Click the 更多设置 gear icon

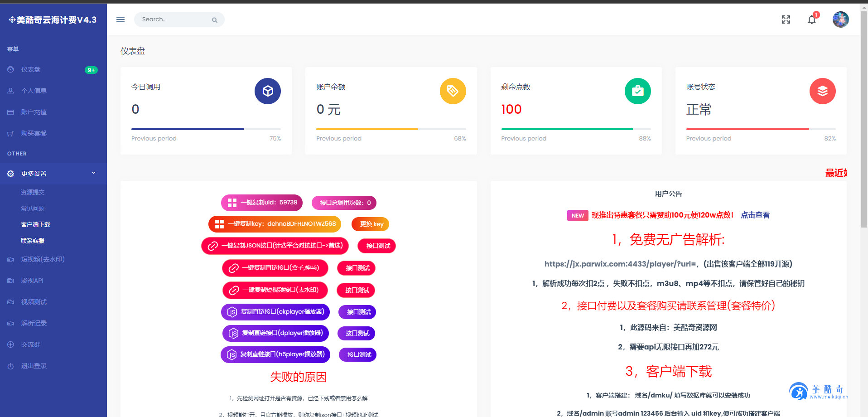point(10,174)
